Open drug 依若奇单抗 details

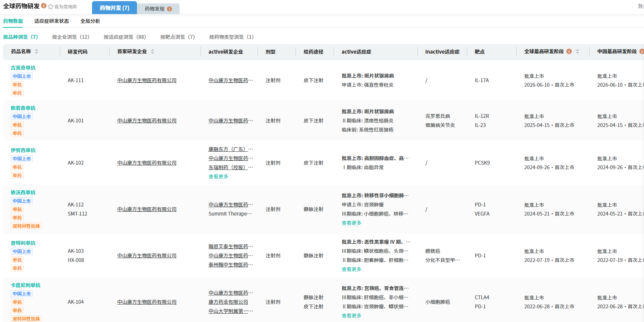tap(23, 108)
